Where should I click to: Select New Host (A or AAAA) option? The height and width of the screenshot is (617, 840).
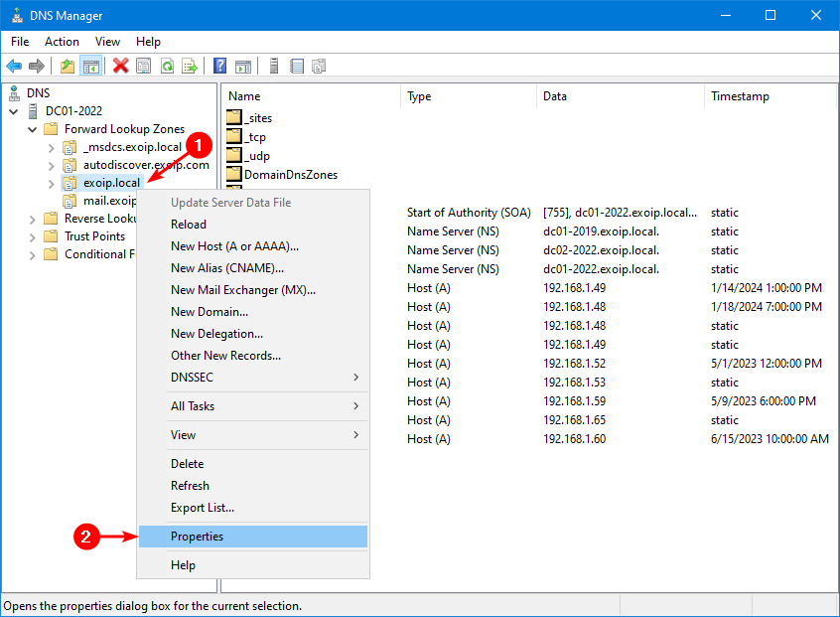(234, 246)
